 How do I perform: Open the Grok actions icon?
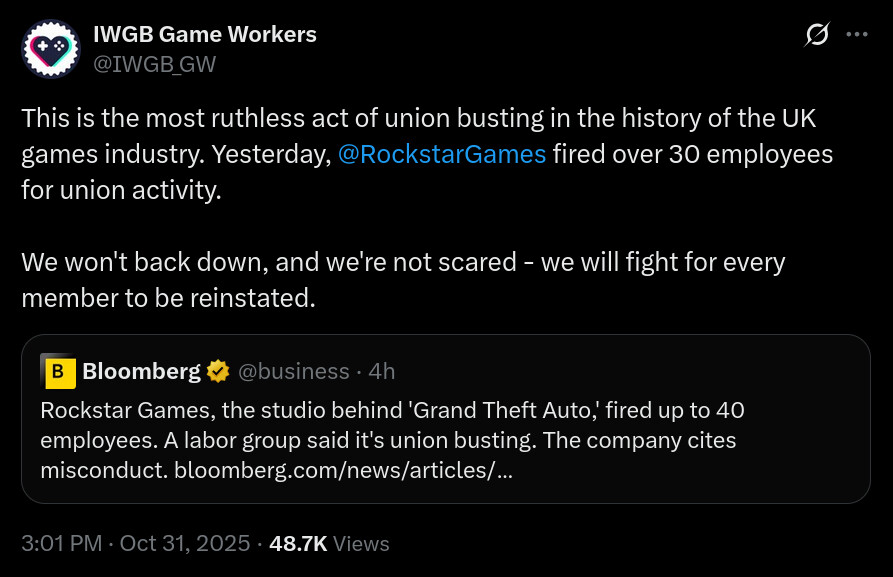(x=817, y=35)
